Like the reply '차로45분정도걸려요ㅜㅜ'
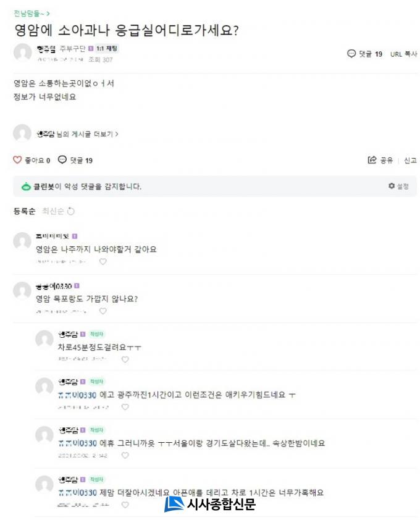This screenshot has height=520, width=420. (125, 359)
